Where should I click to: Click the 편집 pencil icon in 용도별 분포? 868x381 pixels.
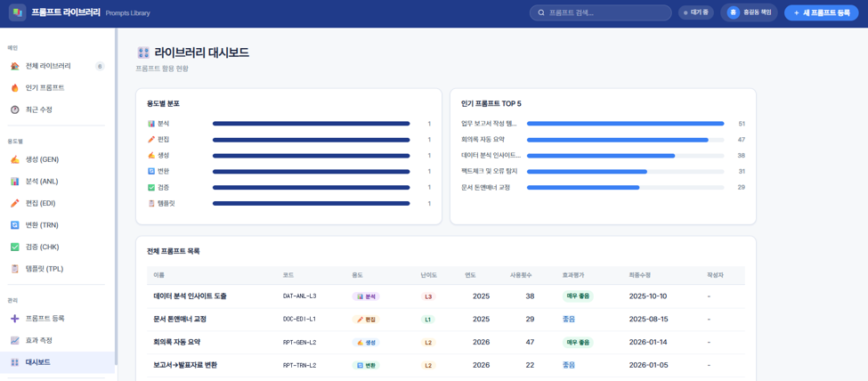click(x=150, y=140)
